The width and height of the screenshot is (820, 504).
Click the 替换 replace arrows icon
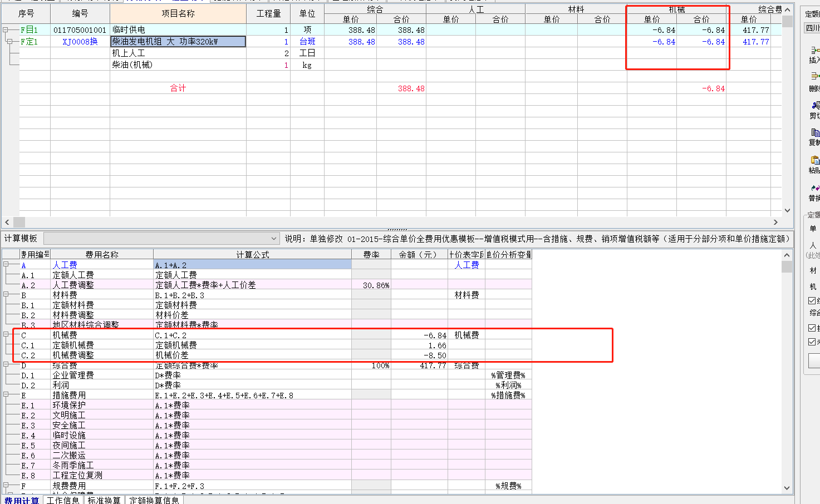(815, 188)
